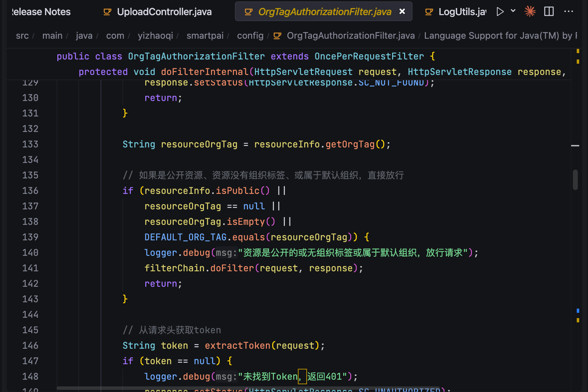The width and height of the screenshot is (588, 392).
Task: Split the editor to the right
Action: (x=549, y=12)
